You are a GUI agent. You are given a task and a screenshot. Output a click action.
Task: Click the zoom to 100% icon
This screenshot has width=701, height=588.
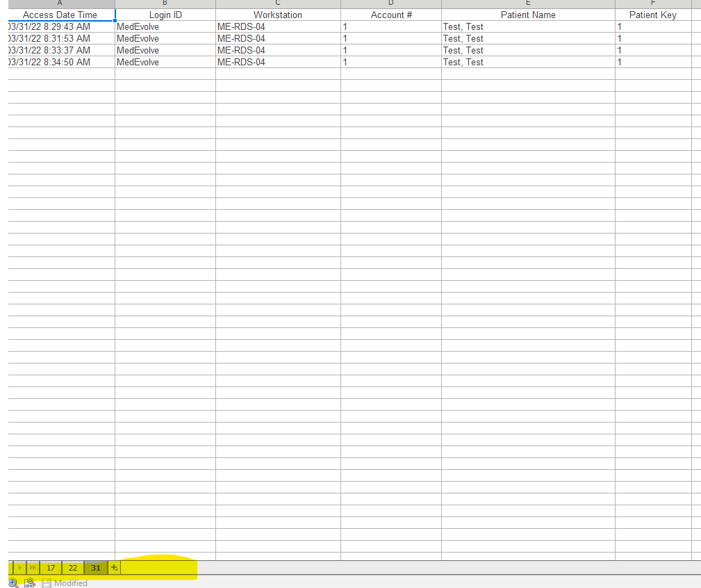pyautogui.click(x=30, y=582)
